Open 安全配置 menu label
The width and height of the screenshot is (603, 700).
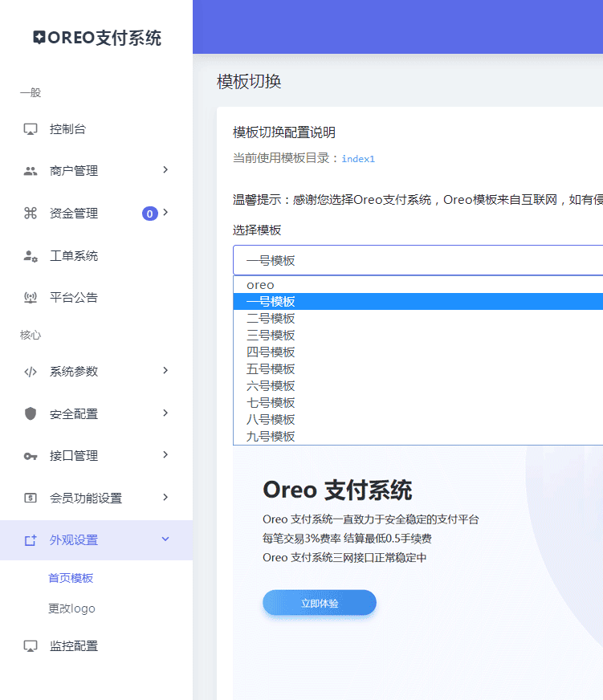click(74, 414)
